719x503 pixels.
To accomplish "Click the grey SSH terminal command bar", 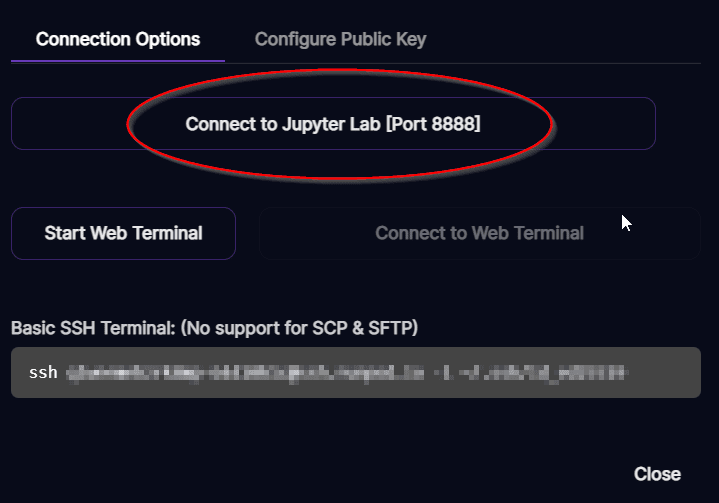I will pyautogui.click(x=356, y=372).
